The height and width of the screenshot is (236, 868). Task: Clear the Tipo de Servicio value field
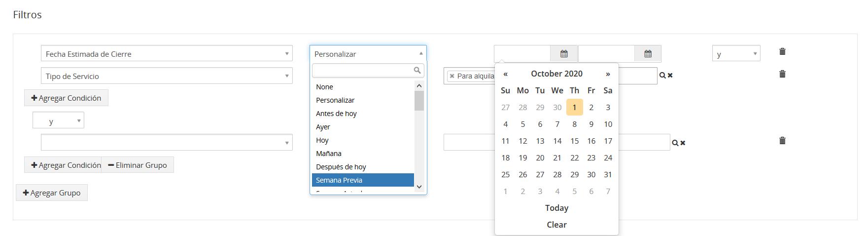[670, 76]
